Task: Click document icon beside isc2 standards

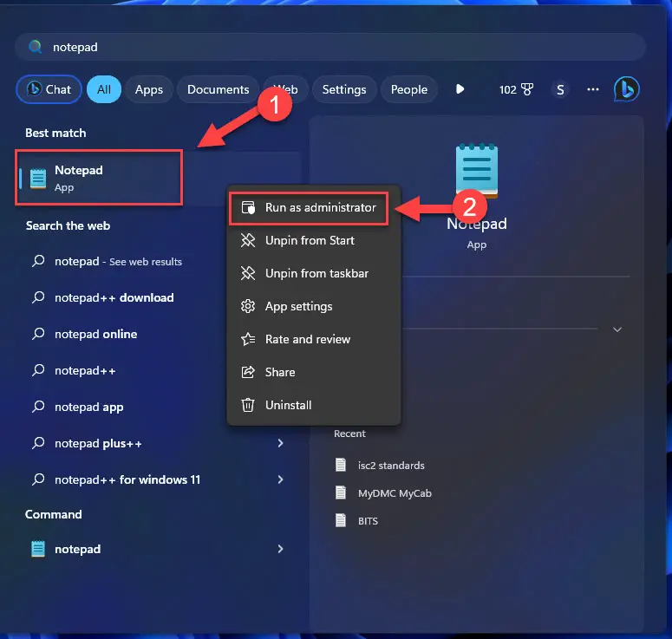Action: [x=341, y=465]
